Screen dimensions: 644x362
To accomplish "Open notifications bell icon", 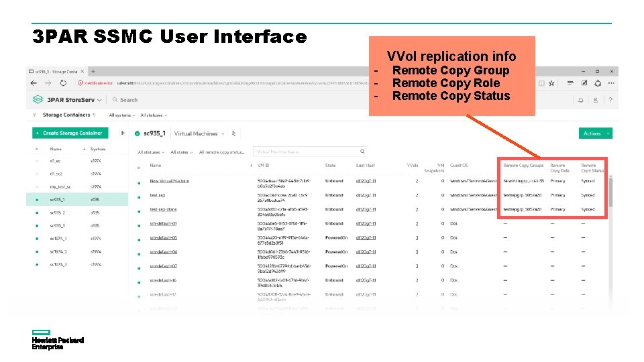I will 580,100.
